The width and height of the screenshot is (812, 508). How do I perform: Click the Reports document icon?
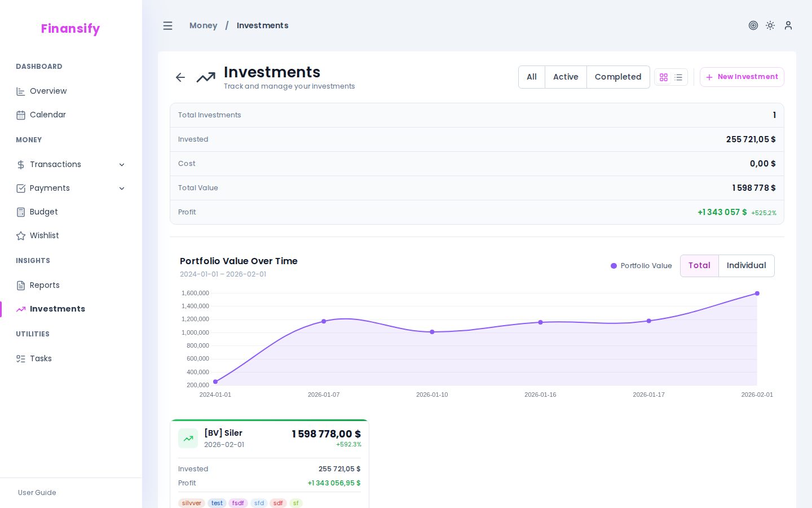click(20, 285)
